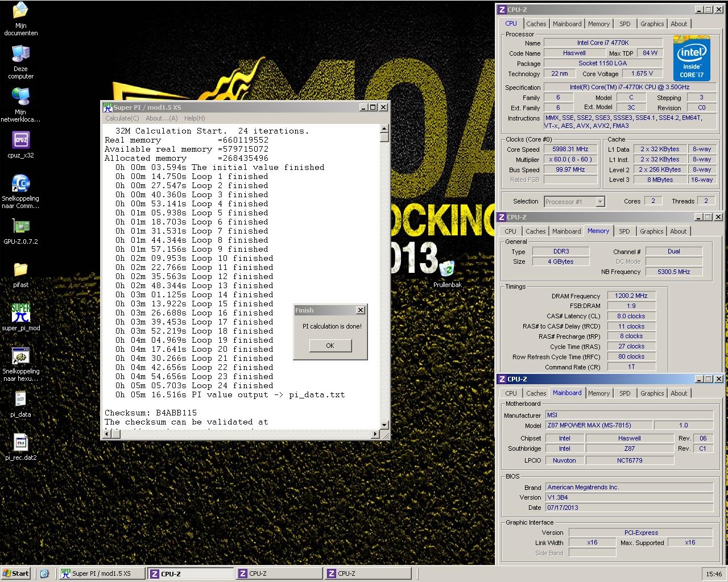This screenshot has height=582, width=728.
Task: Click the Start button
Action: click(16, 573)
